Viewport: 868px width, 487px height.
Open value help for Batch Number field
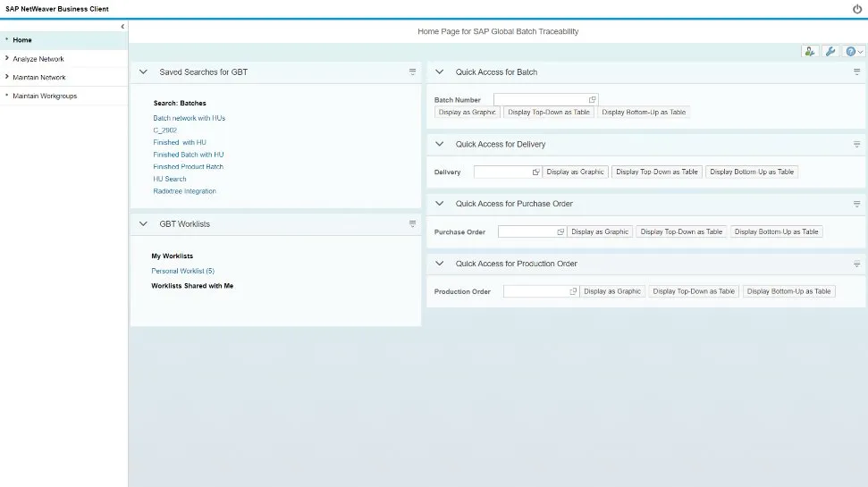[593, 100]
